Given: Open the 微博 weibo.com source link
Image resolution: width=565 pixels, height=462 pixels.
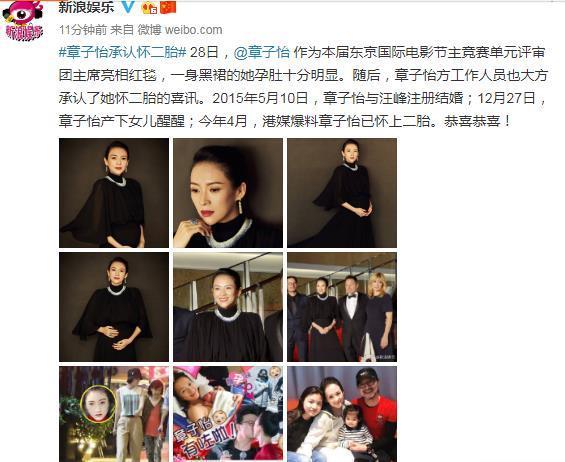Looking at the screenshot, I should (x=180, y=30).
